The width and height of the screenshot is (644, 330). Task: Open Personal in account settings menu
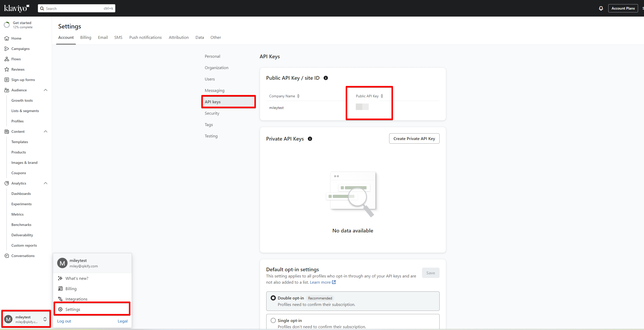(x=212, y=56)
